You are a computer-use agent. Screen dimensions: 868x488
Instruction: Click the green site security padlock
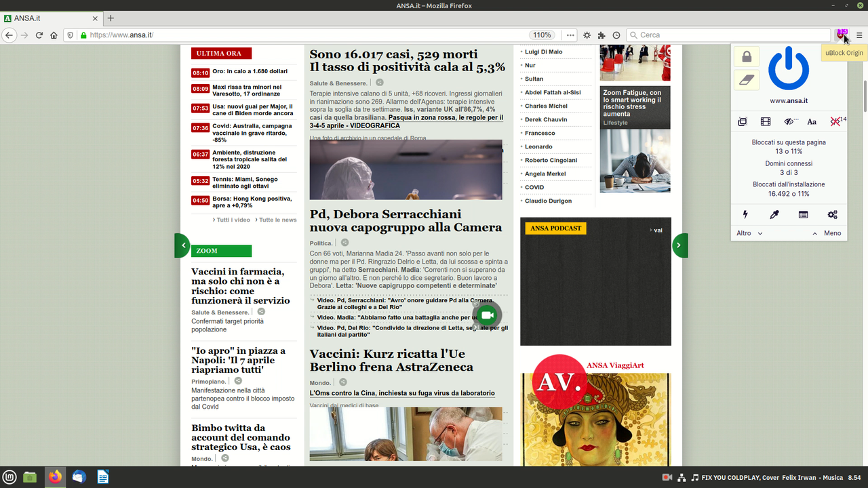83,35
